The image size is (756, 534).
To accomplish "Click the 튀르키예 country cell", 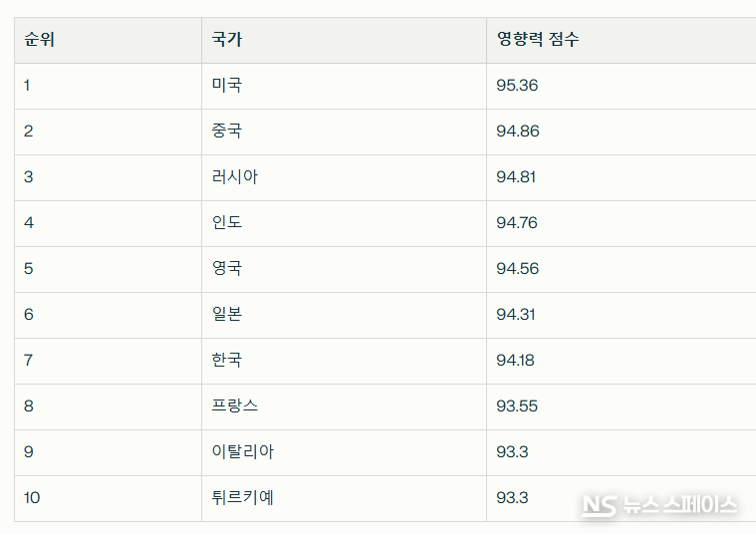I will (x=242, y=498).
